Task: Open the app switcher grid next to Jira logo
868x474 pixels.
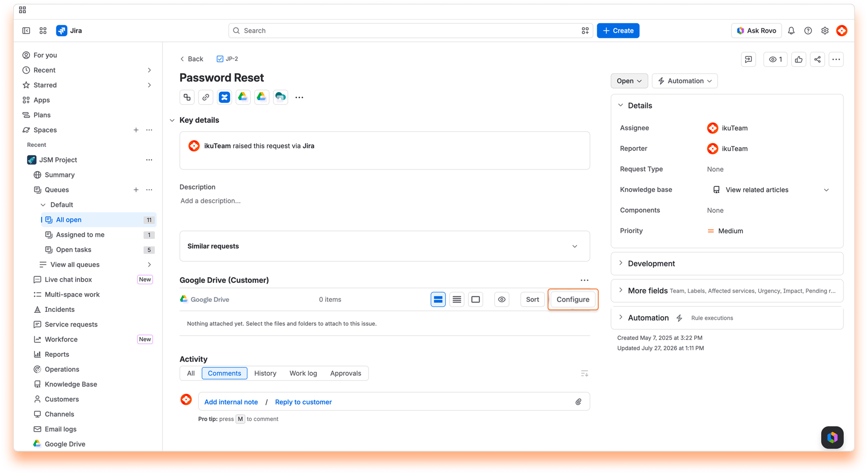Action: (x=43, y=30)
